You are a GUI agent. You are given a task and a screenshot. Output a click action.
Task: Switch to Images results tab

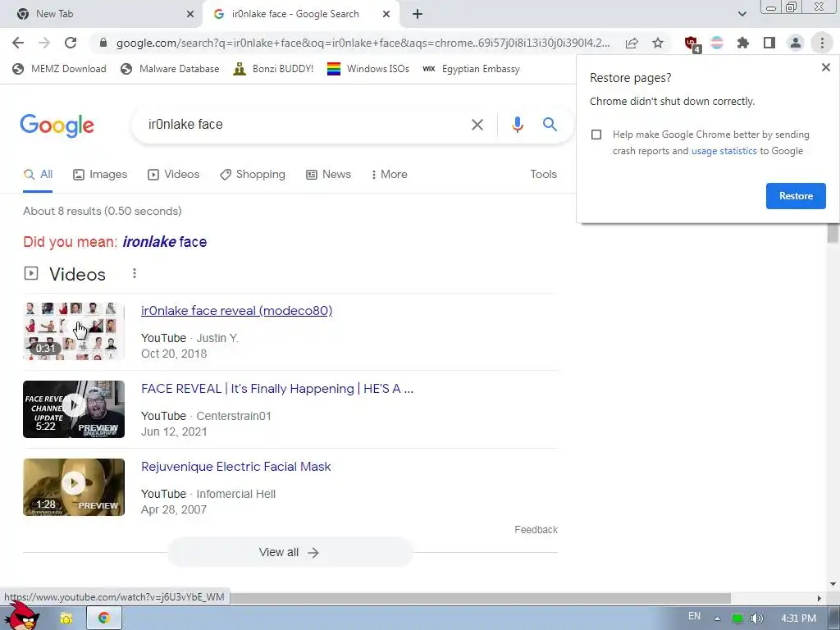click(100, 175)
